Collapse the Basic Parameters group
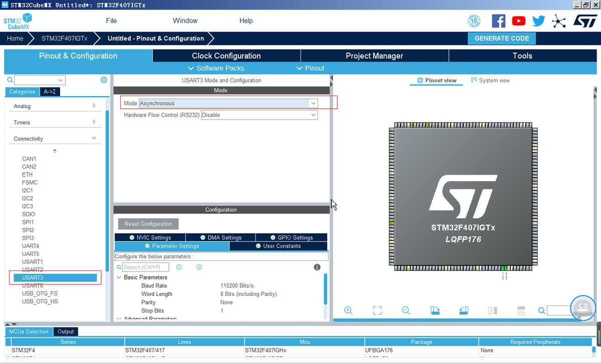The width and height of the screenshot is (601, 364). 119,277
